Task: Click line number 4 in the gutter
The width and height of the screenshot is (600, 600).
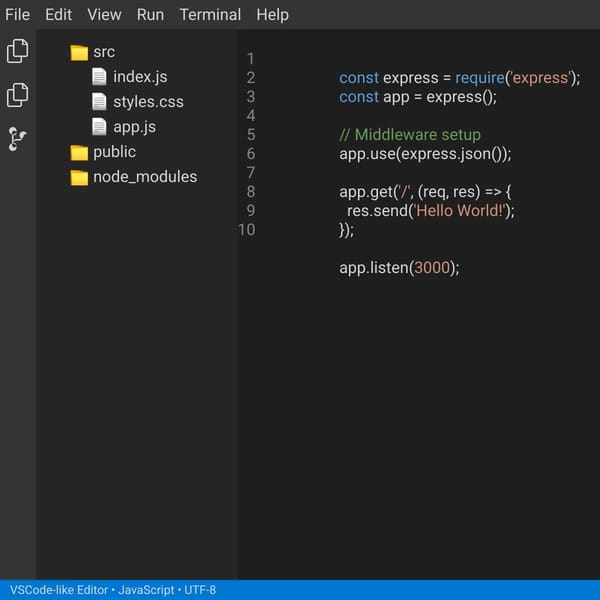Action: point(251,116)
